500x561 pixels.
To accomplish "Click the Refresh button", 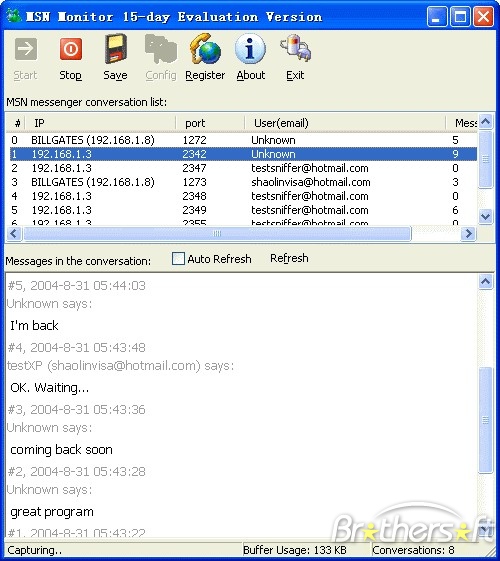I will [x=289, y=258].
